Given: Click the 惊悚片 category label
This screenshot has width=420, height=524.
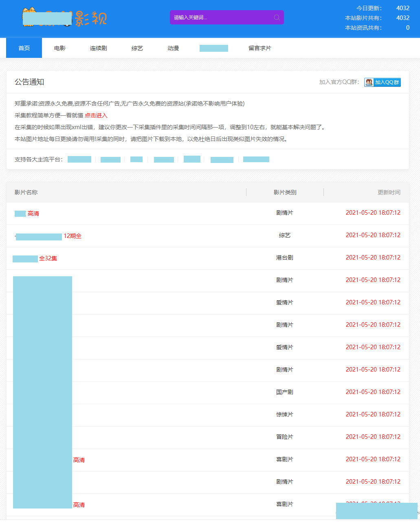Looking at the screenshot, I should click(285, 414).
